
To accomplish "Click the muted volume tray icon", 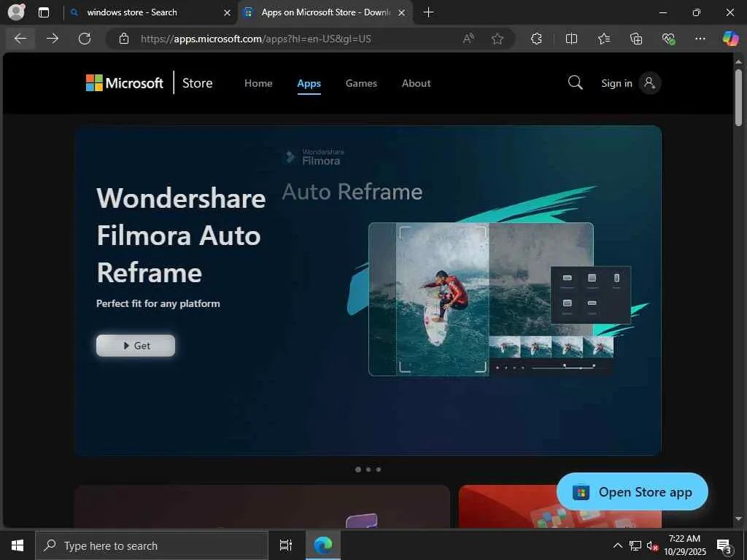I will (652, 545).
